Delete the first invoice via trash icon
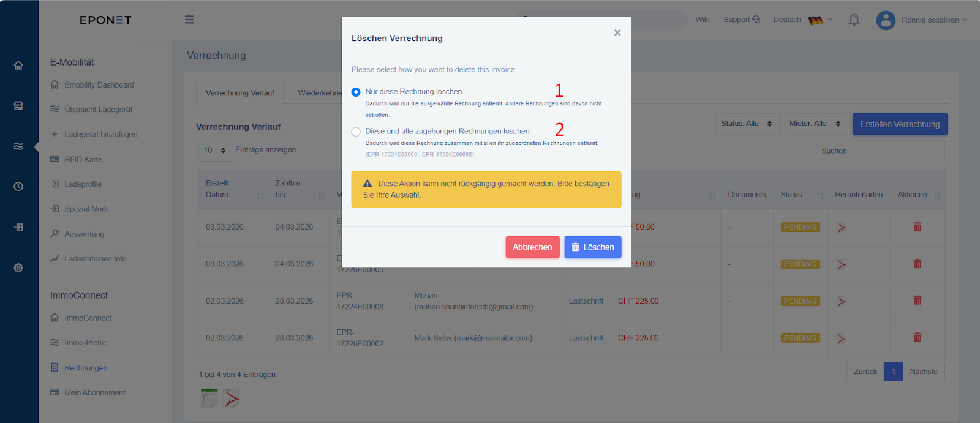Image resolution: width=980 pixels, height=423 pixels. (x=918, y=226)
